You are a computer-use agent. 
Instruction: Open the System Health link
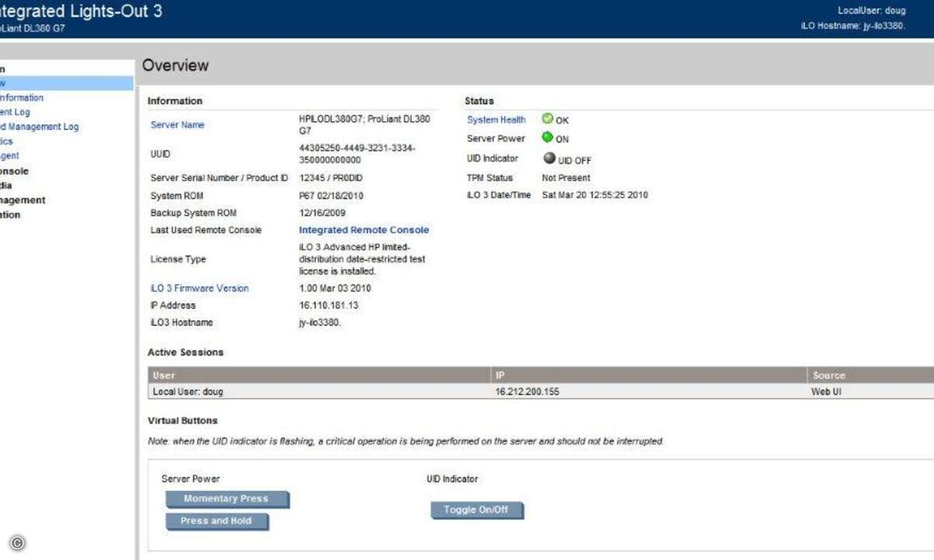click(497, 120)
